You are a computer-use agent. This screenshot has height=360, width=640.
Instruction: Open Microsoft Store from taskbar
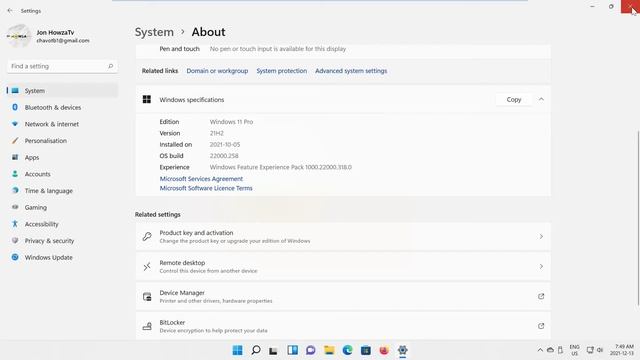(366, 350)
